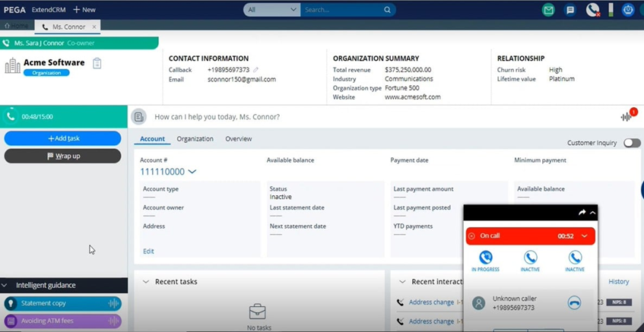
Task: Click the Avoiding ATM fees guidance suggestion
Action: coord(63,321)
